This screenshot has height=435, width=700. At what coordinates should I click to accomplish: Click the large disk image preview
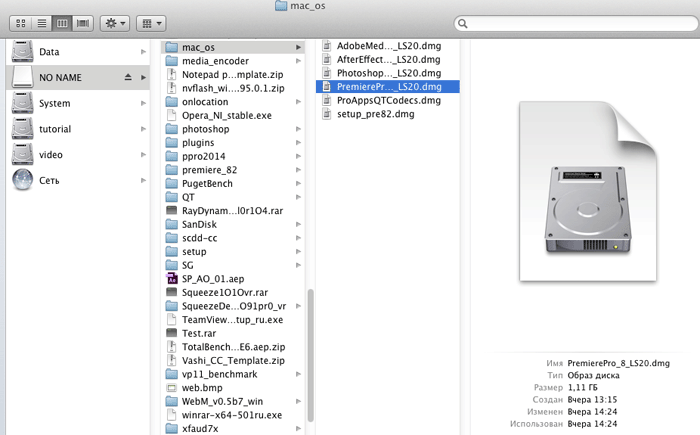pyautogui.click(x=588, y=191)
